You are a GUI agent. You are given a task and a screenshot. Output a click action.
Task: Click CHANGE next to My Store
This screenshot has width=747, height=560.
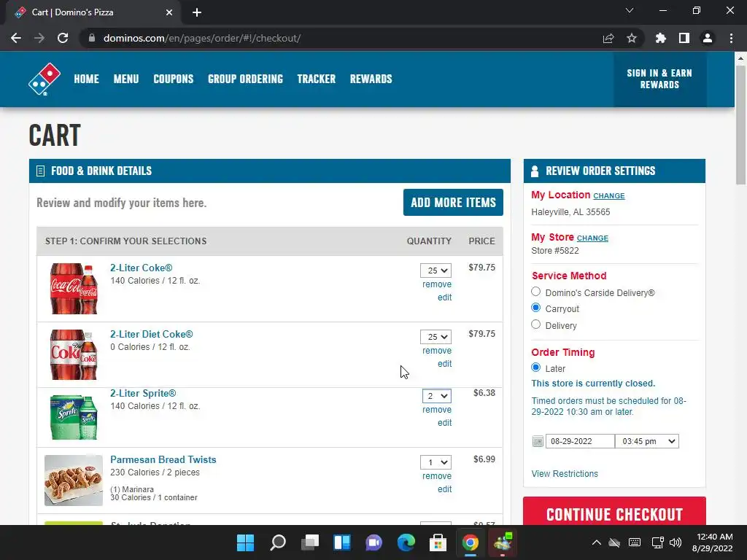tap(592, 238)
